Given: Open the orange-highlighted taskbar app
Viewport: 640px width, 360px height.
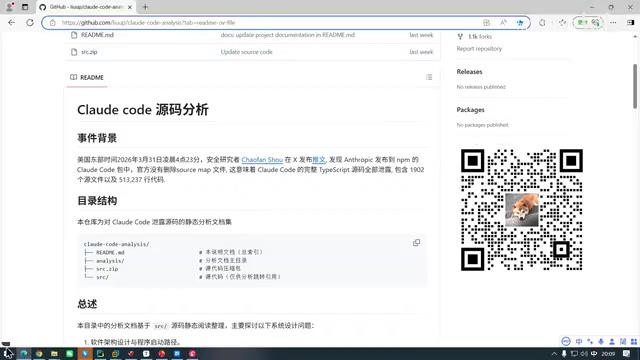Looking at the screenshot, I should click(x=85, y=353).
